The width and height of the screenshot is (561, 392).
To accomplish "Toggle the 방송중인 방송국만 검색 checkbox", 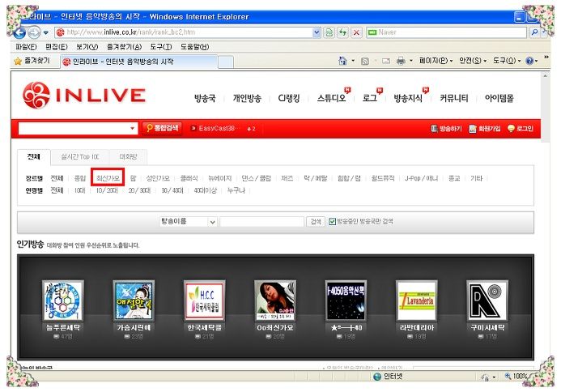I will (x=332, y=222).
